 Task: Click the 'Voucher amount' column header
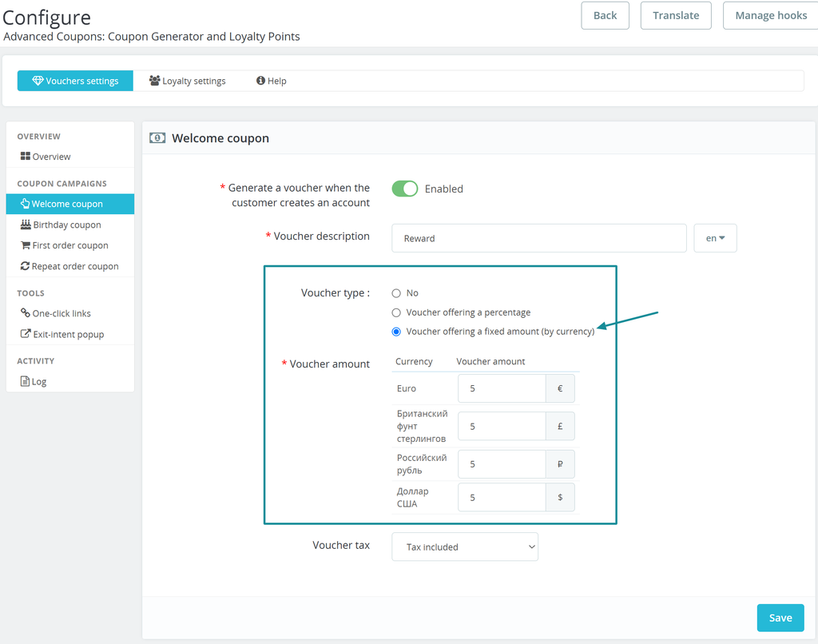pyautogui.click(x=490, y=362)
